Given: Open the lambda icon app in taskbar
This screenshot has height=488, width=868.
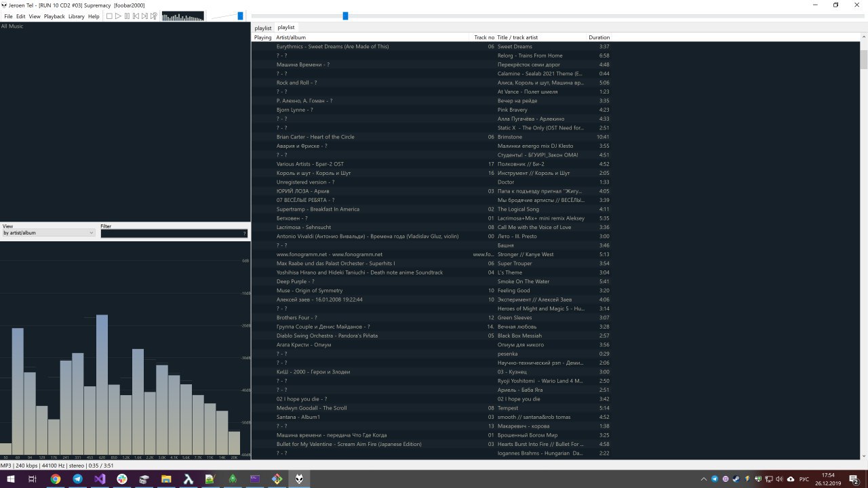Looking at the screenshot, I should [189, 479].
